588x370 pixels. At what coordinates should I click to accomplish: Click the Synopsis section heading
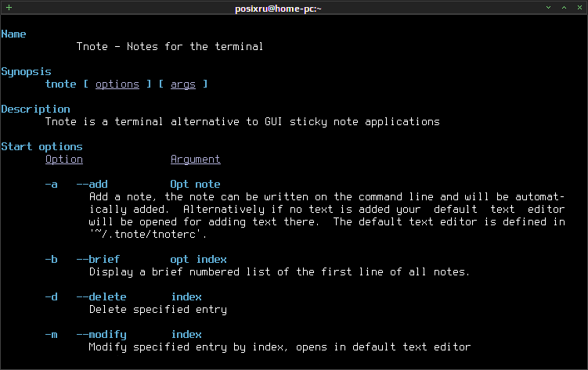(27, 71)
